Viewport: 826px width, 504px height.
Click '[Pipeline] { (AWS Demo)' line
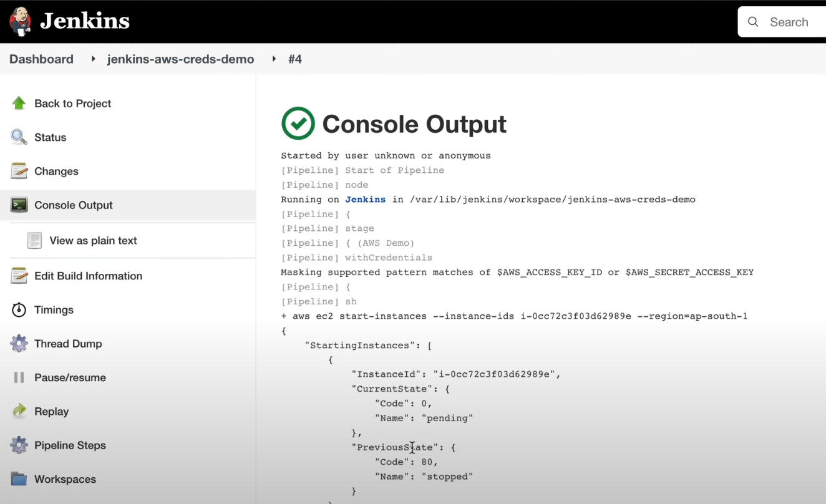(348, 243)
